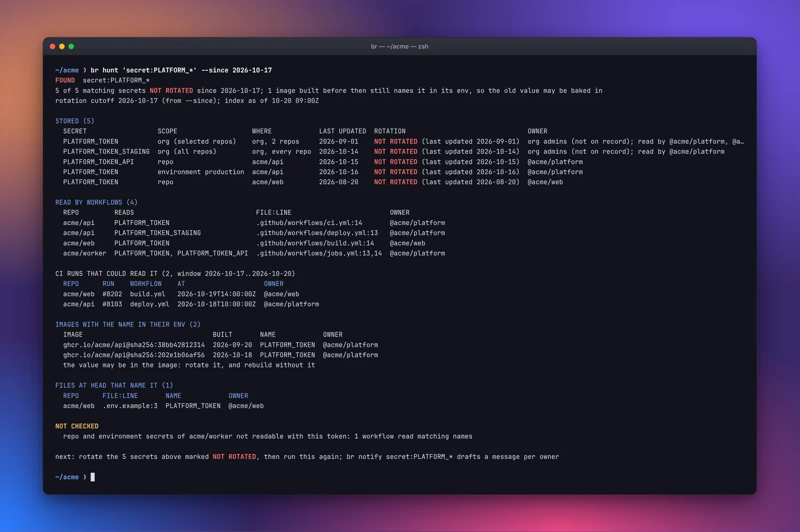Click the 'STORED (5)' section heading
The width and height of the screenshot is (800, 532).
[x=75, y=121]
